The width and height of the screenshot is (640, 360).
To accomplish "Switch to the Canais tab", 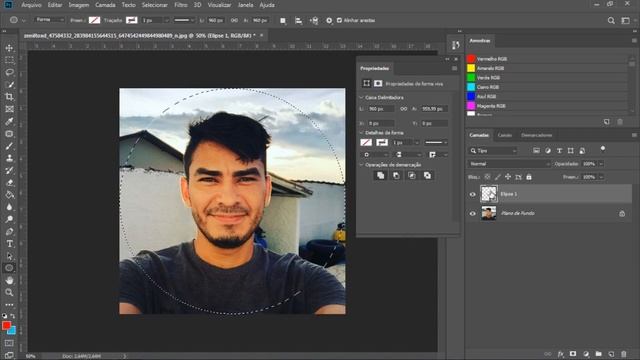I will (504, 135).
